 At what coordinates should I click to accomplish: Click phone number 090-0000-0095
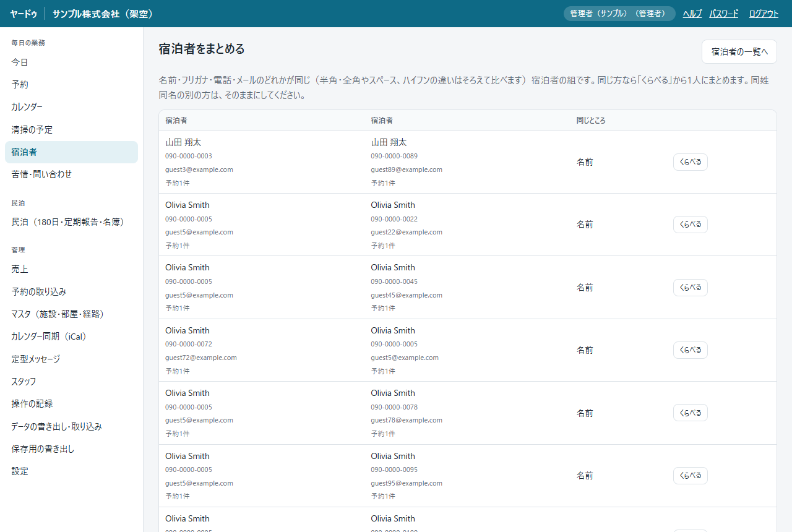tap(394, 470)
